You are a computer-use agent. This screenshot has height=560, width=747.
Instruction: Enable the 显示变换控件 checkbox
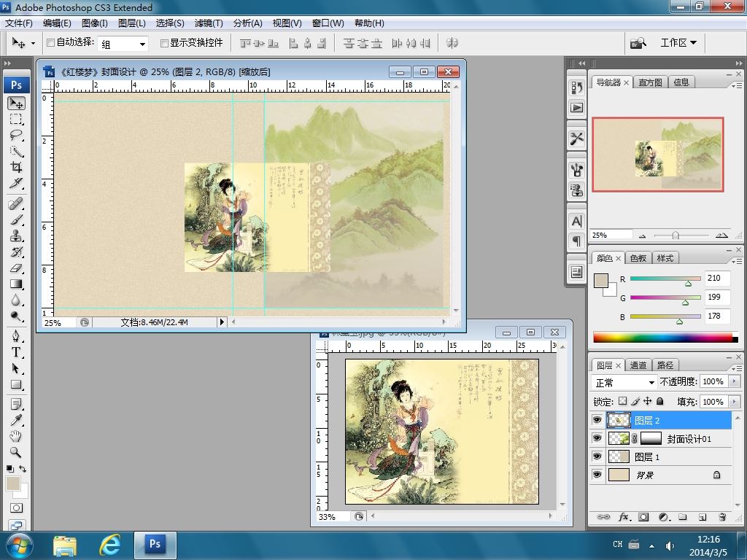pos(164,43)
